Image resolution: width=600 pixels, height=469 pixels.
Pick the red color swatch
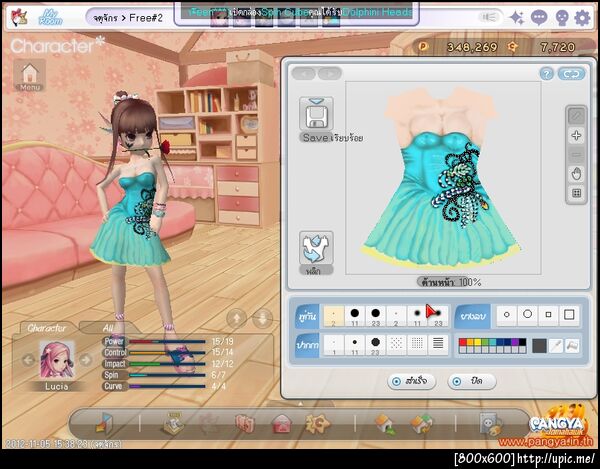click(463, 342)
